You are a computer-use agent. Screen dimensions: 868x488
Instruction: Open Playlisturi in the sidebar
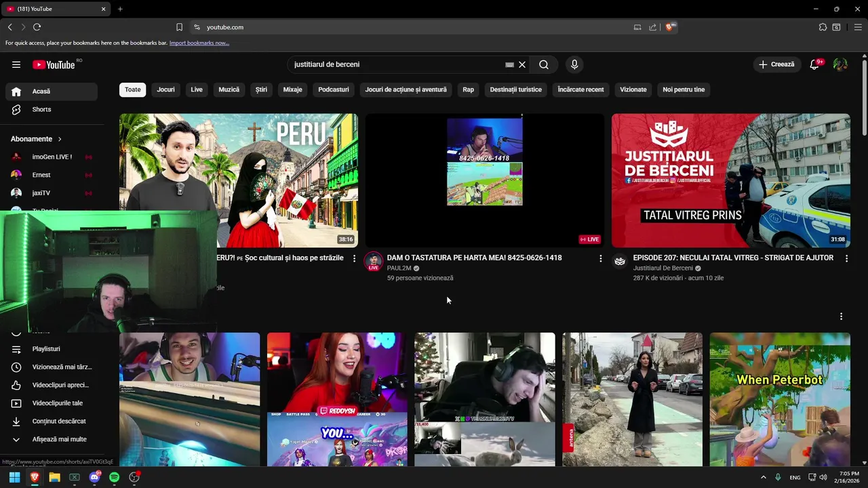(x=52, y=349)
